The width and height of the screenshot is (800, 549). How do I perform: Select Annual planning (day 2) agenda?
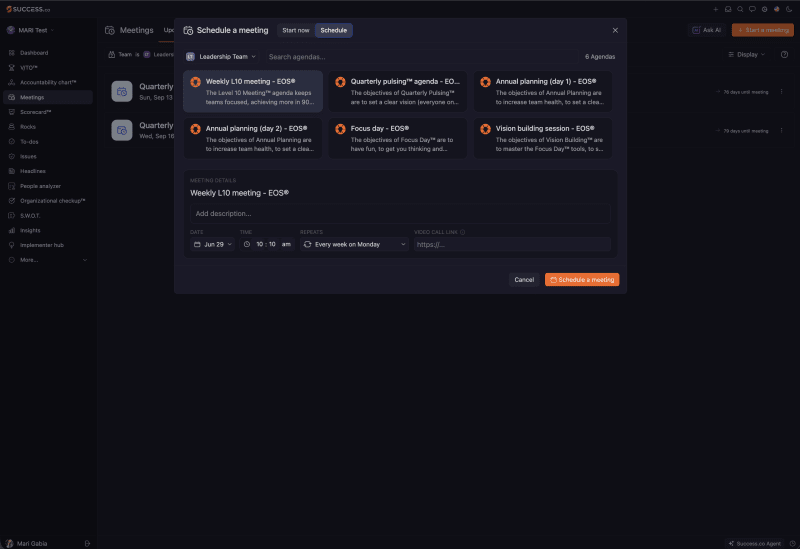[x=253, y=138]
